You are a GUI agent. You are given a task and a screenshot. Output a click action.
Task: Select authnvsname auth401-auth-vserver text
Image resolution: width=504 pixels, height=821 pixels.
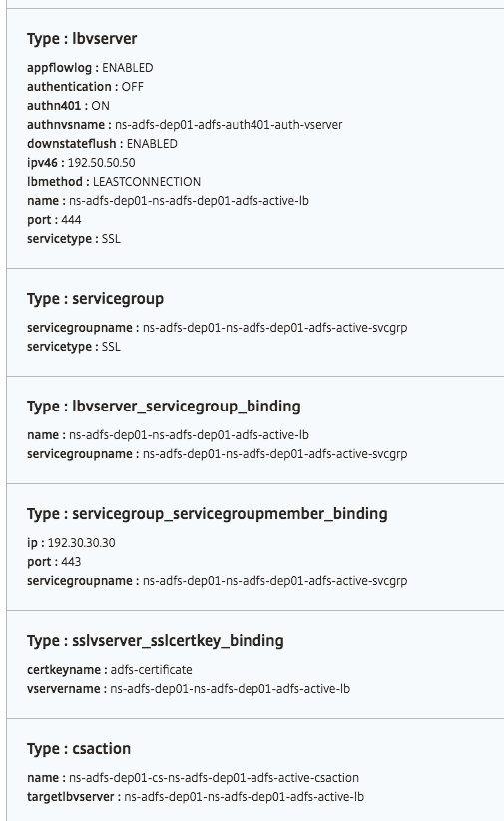tap(229, 125)
